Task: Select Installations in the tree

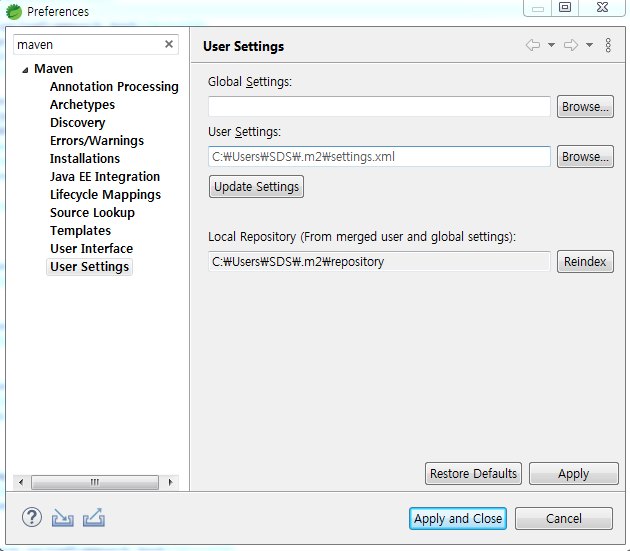Action: 85,159
